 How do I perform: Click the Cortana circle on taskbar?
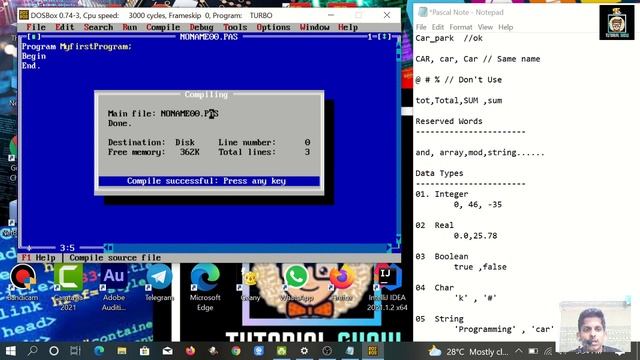point(54,351)
